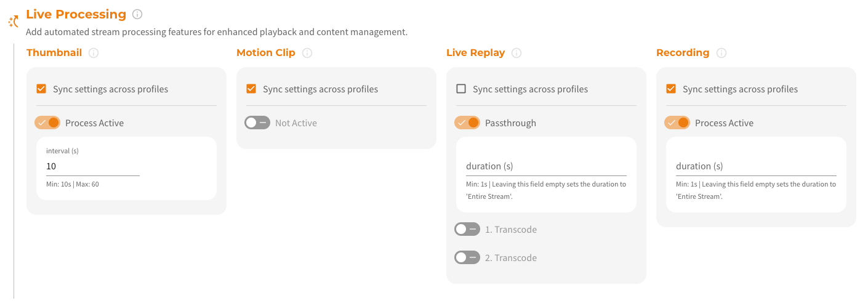Click the info icon beside Motion Clip
Screen dimensions: 868x306
click(x=307, y=53)
